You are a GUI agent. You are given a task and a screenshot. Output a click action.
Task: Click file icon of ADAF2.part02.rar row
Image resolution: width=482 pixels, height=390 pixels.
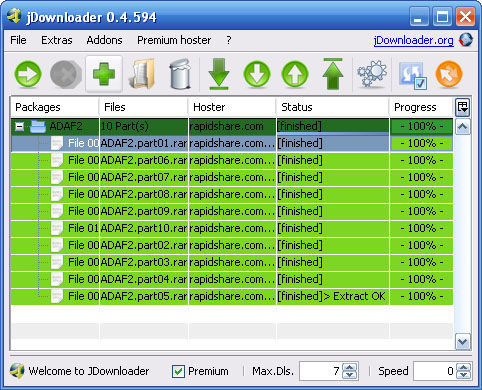coord(57,245)
